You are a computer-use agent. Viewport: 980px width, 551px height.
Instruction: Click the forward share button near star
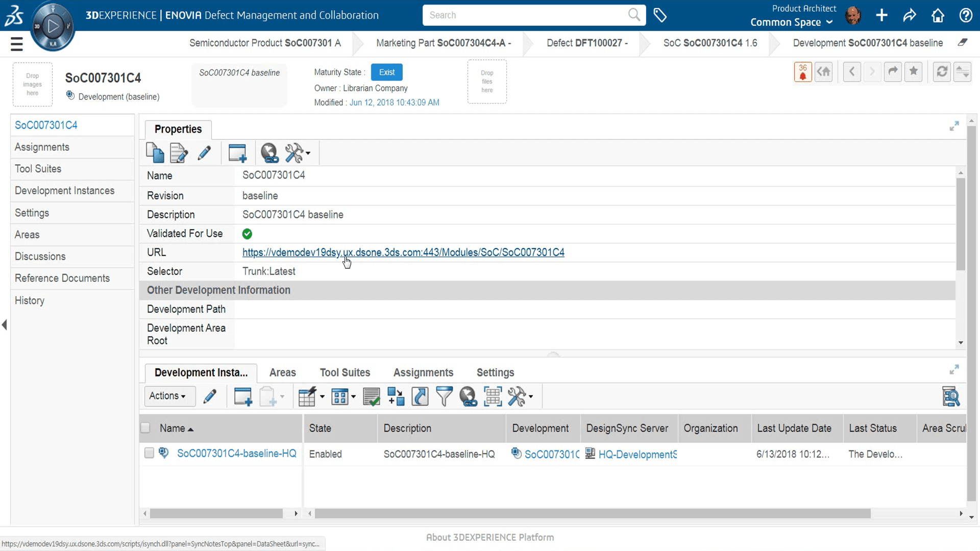pyautogui.click(x=893, y=72)
